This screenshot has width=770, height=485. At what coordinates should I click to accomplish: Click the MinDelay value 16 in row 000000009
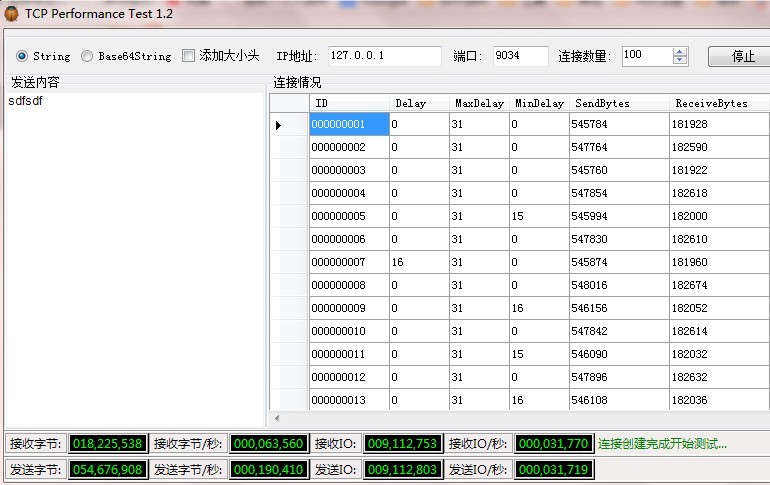coord(539,308)
